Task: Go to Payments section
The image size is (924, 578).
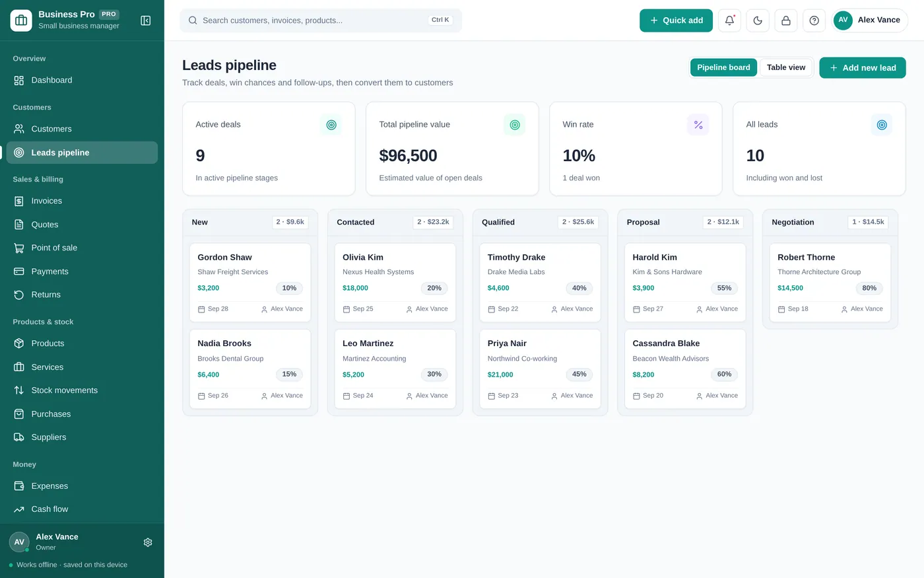Action: (x=82, y=271)
